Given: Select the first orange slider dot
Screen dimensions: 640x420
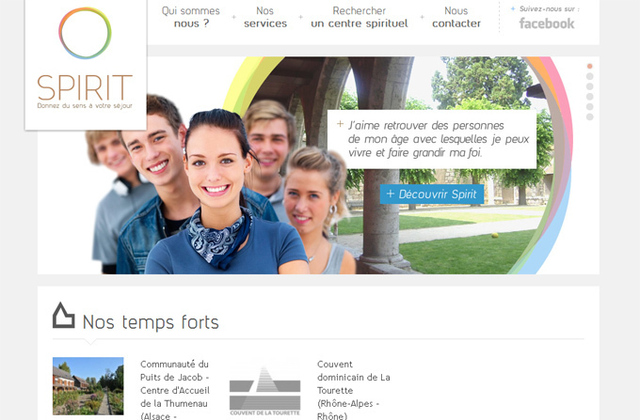Looking at the screenshot, I should coord(589,66).
